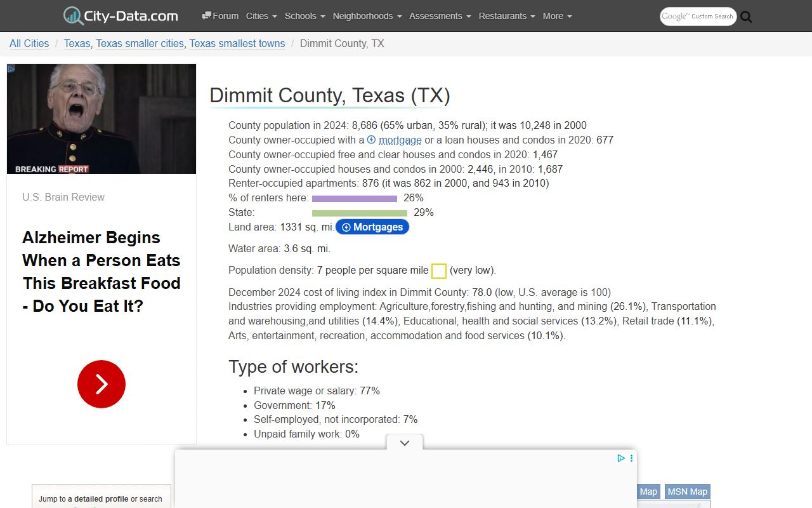Click the cost of living index line

[419, 292]
